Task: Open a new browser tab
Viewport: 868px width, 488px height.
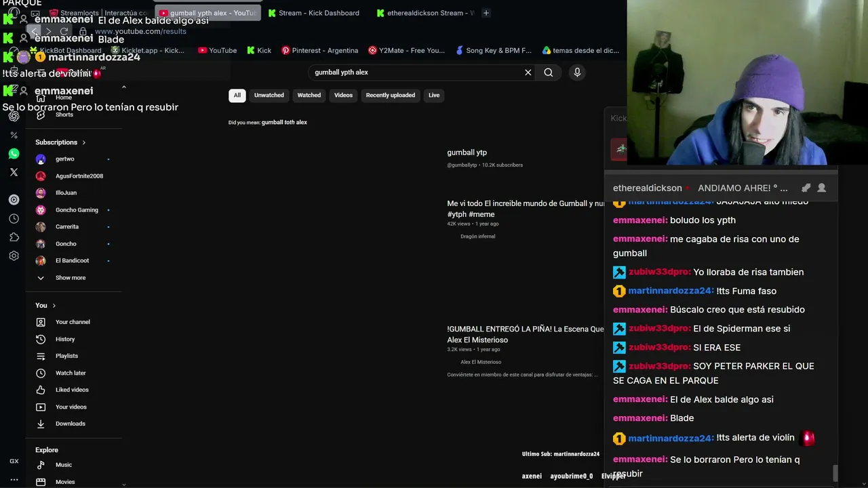Action: coord(486,13)
